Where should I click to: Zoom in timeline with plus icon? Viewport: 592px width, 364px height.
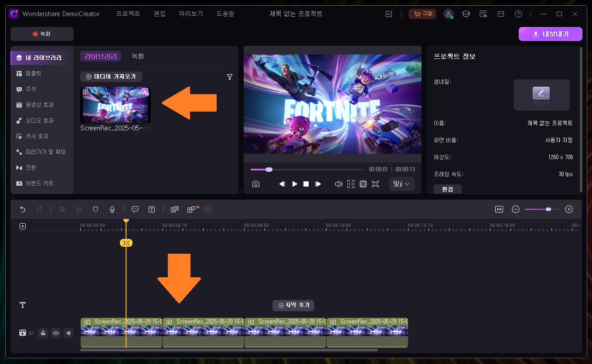tap(568, 209)
